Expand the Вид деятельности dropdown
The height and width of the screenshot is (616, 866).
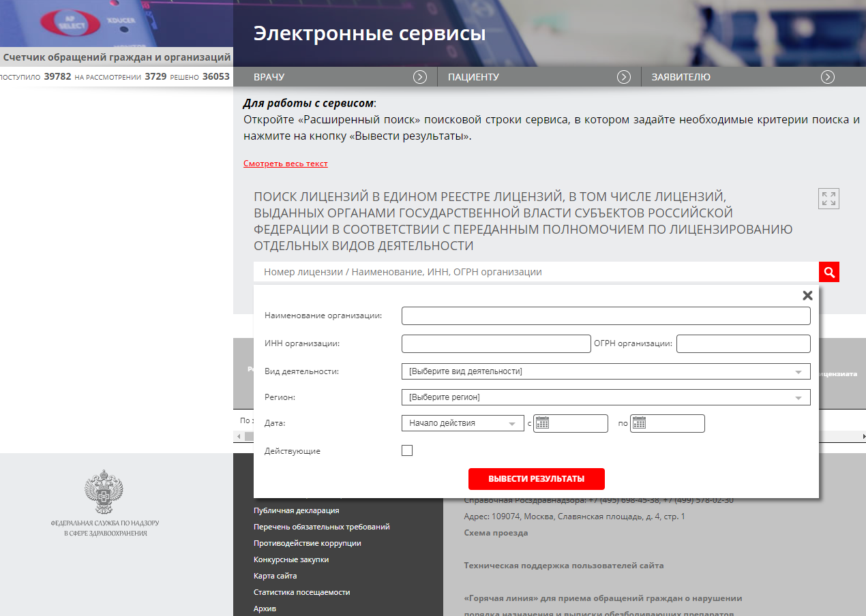click(x=798, y=372)
